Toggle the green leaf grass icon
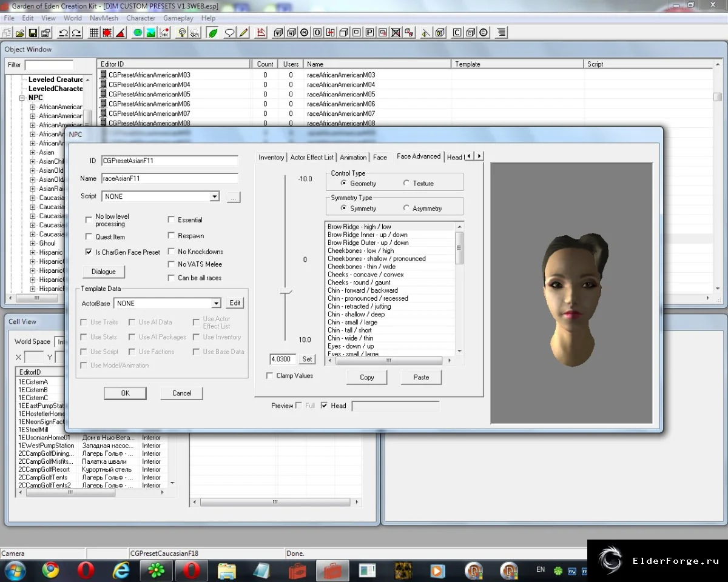Image resolution: width=728 pixels, height=582 pixels. (213, 33)
